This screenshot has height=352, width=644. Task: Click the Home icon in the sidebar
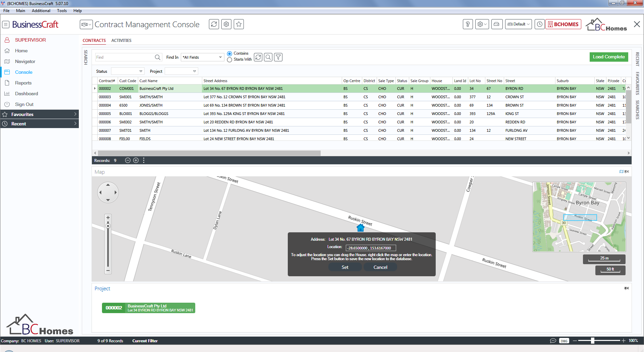(x=7, y=51)
